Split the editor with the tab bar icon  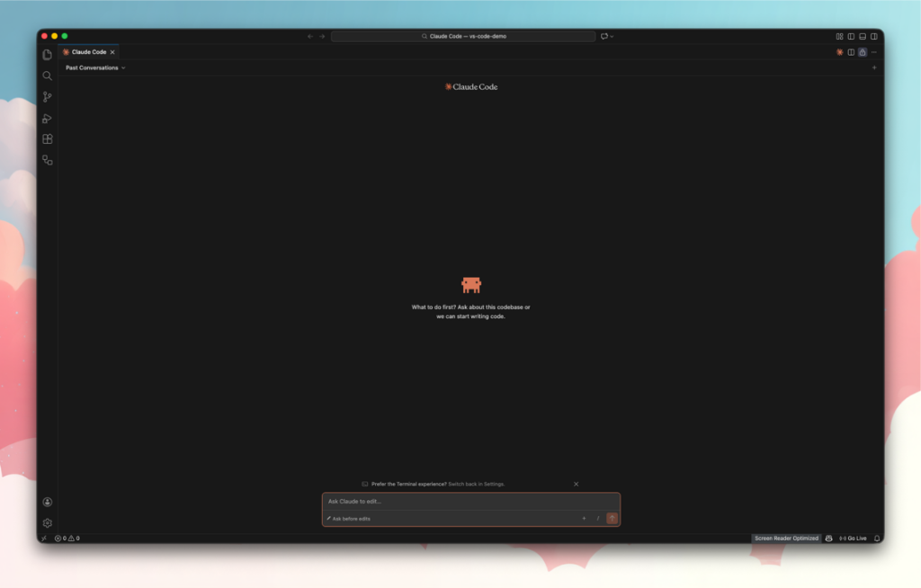(851, 52)
